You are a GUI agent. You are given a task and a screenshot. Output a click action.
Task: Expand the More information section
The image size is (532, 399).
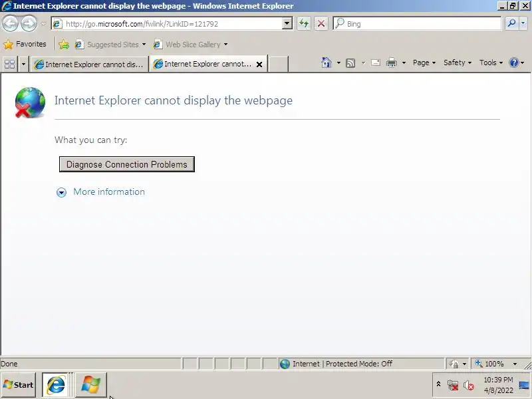tap(61, 192)
